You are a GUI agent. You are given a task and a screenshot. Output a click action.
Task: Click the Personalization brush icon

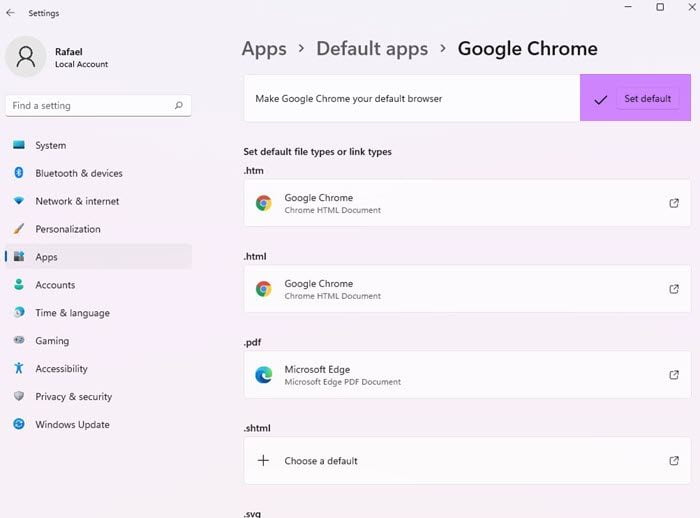coord(19,229)
